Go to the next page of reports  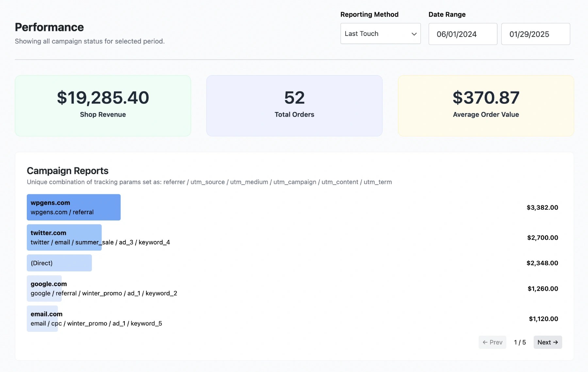click(x=547, y=342)
